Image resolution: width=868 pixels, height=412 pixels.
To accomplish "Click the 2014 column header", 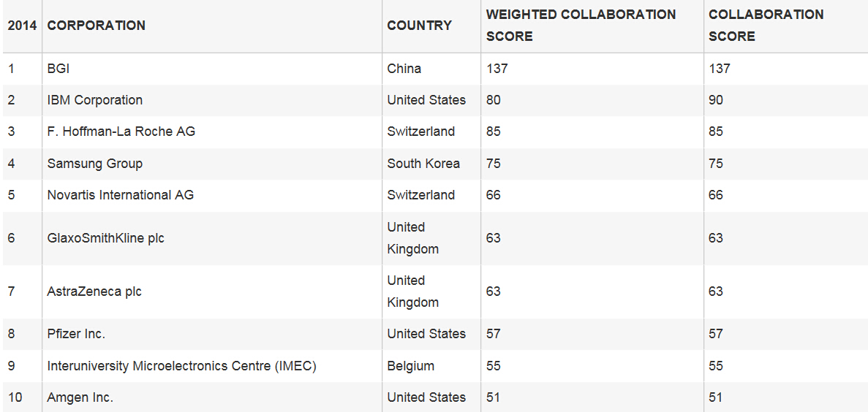I will (x=22, y=26).
